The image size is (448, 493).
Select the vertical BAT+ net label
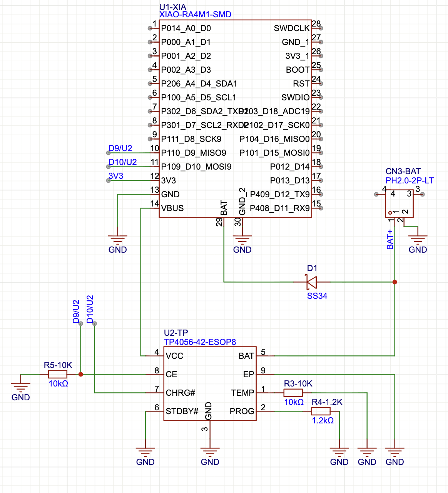(x=390, y=239)
